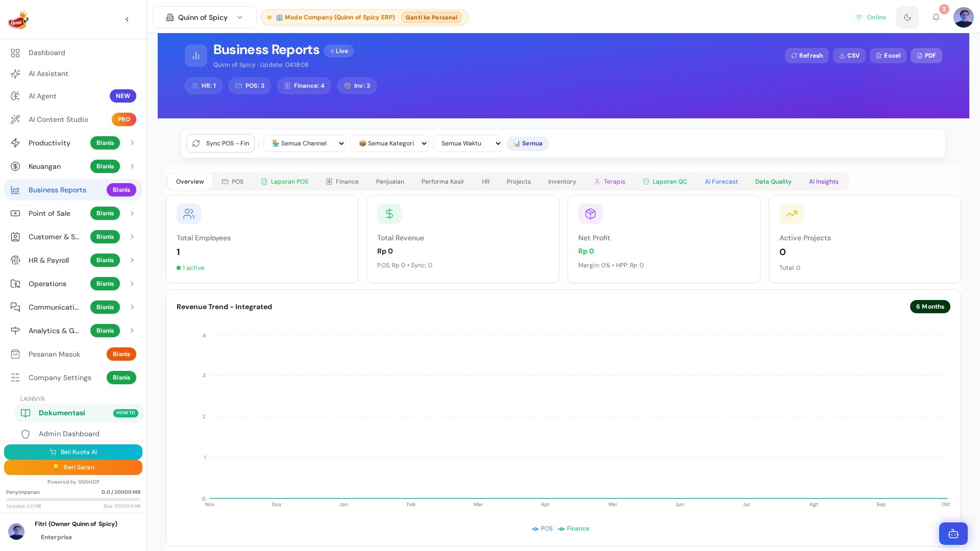Screen dimensions: 980x551
Task: Click the Net Profit box icon
Action: click(591, 214)
